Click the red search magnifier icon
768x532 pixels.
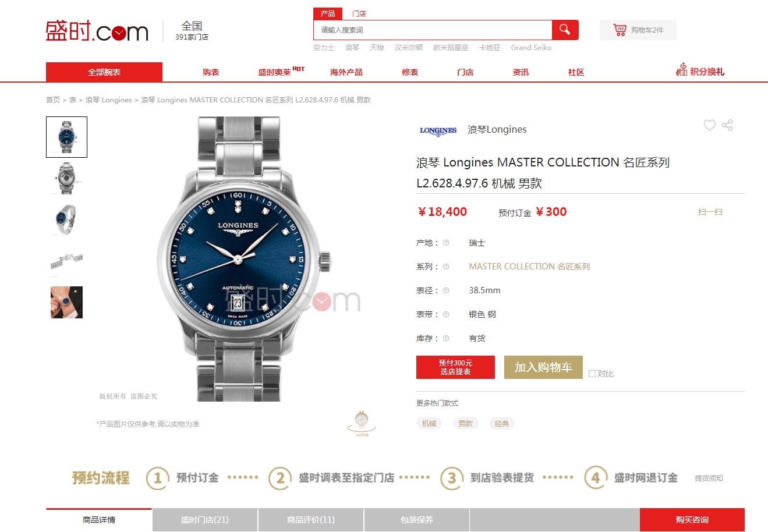tap(565, 30)
